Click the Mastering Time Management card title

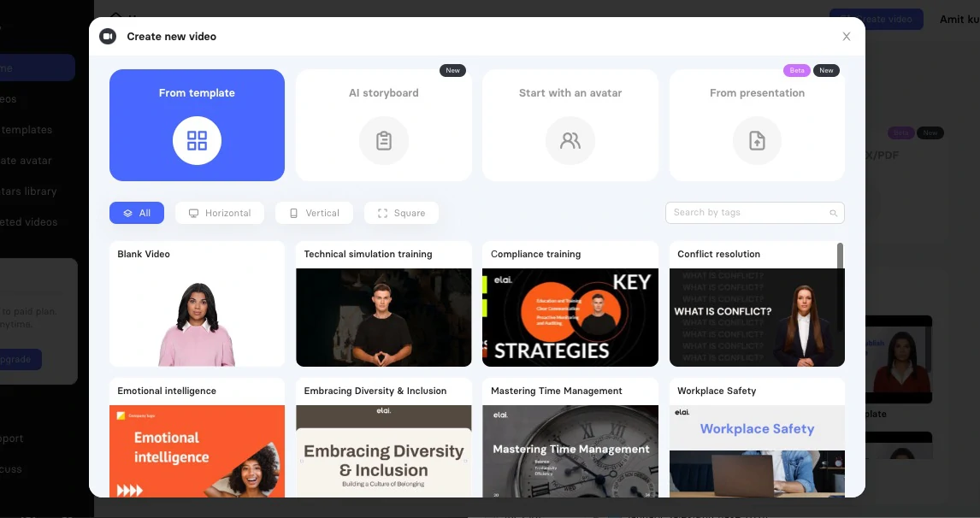[x=556, y=391]
